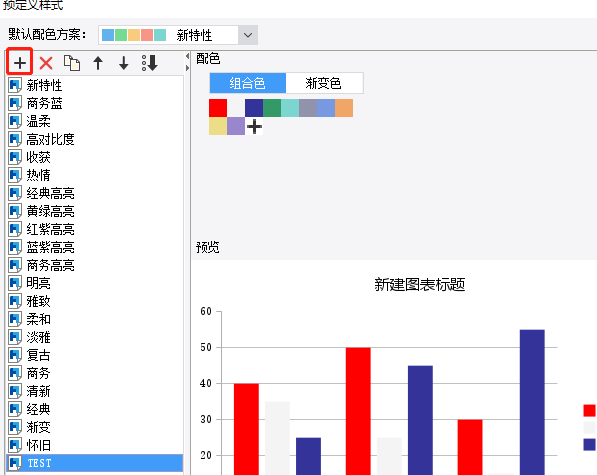This screenshot has width=597, height=475.
Task: Select the 组合色 tab
Action: point(247,83)
